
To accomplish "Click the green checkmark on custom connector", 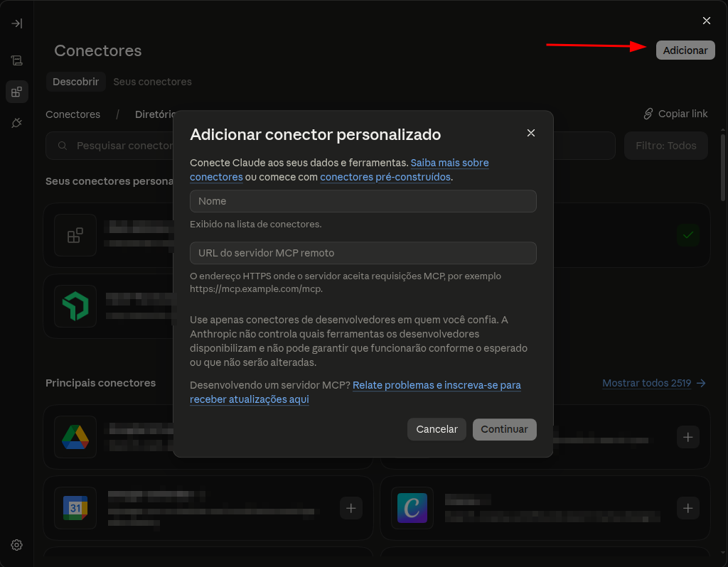I will click(687, 235).
